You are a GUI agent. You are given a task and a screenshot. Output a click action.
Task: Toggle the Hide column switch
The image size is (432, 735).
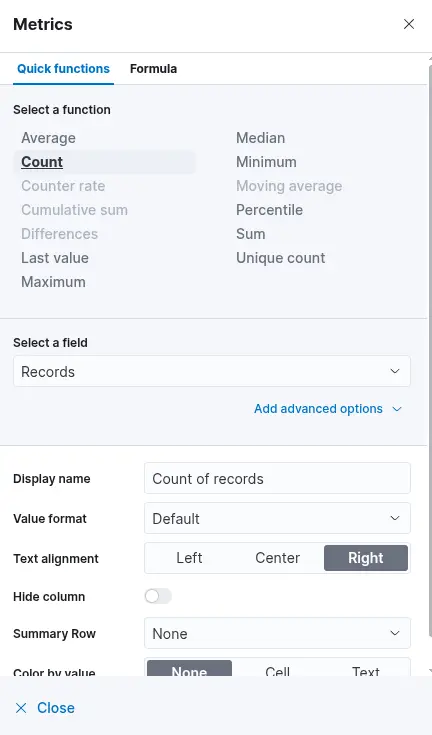click(x=158, y=596)
